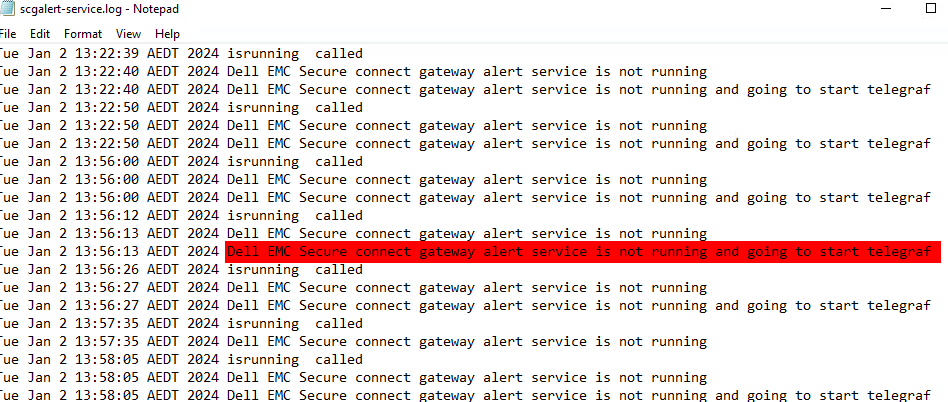Image resolution: width=948 pixels, height=402 pixels.
Task: Open the Edit menu
Action: coord(40,34)
